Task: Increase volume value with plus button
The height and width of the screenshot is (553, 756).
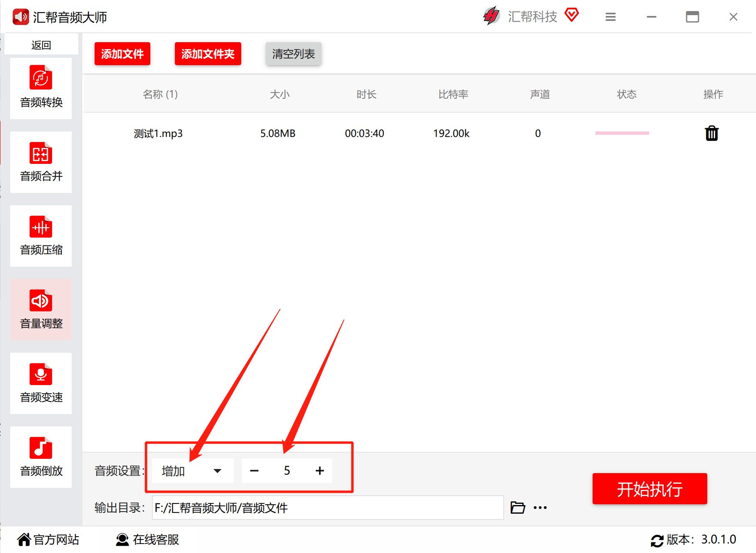Action: (x=320, y=471)
